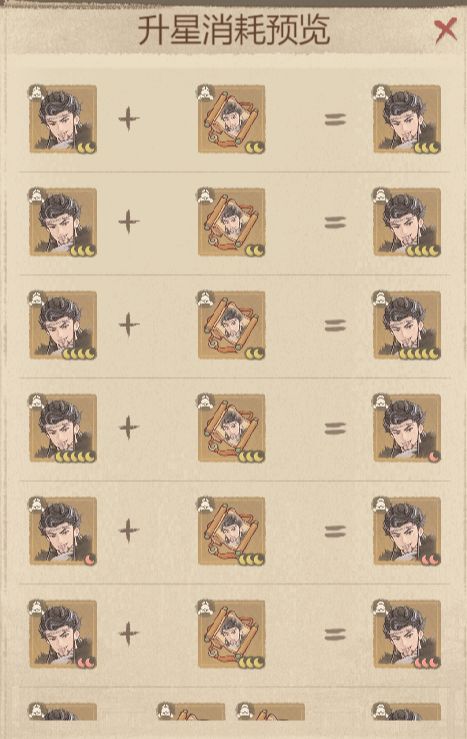Select the scroll material icon in sixth row
Image resolution: width=467 pixels, height=739 pixels.
click(x=231, y=634)
